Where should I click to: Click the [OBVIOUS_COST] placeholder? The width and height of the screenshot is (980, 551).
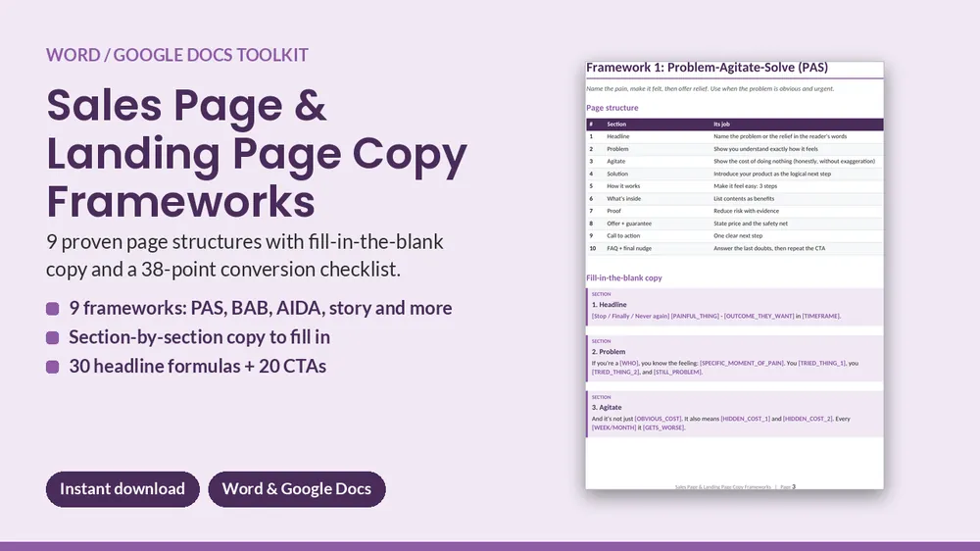coord(659,419)
